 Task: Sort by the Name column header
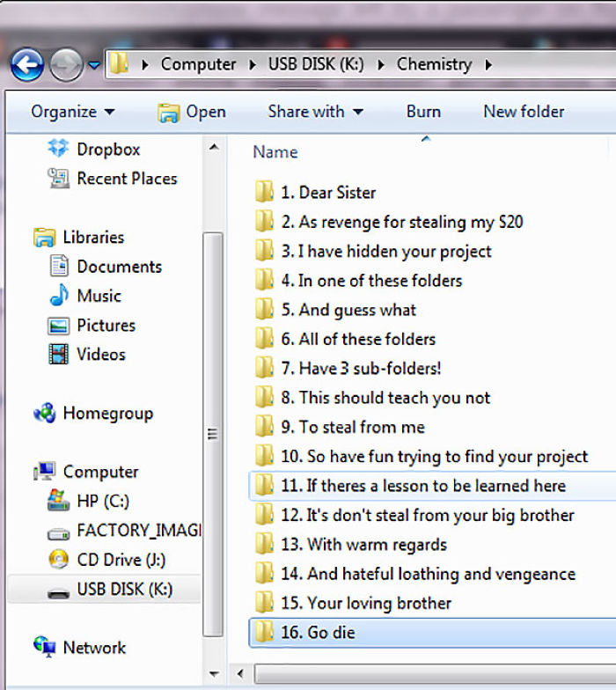coord(275,152)
